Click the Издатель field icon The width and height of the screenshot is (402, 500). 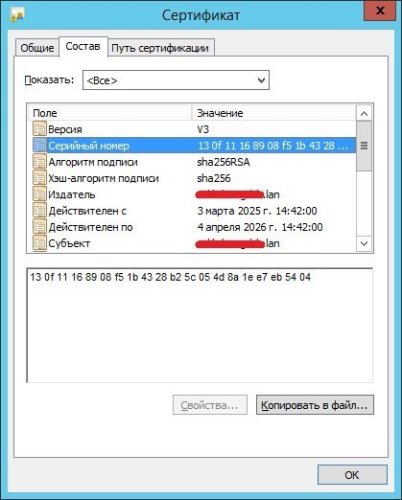(x=39, y=194)
